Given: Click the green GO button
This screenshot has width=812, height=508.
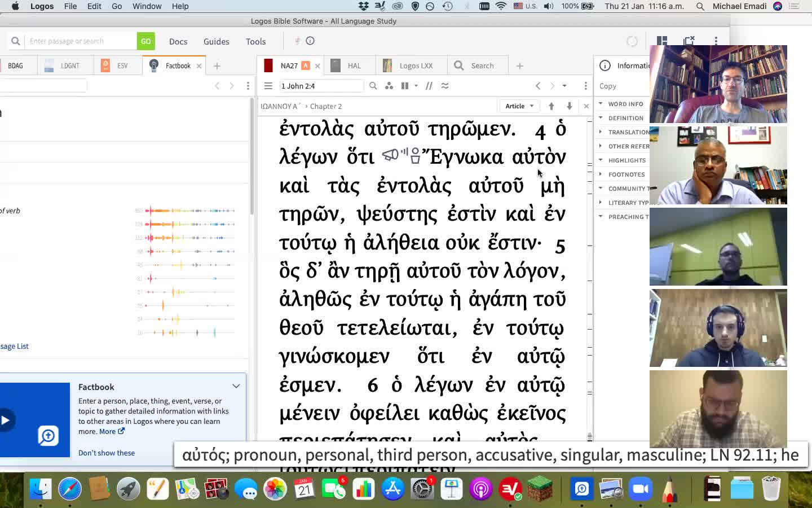Looking at the screenshot, I should click(x=145, y=41).
